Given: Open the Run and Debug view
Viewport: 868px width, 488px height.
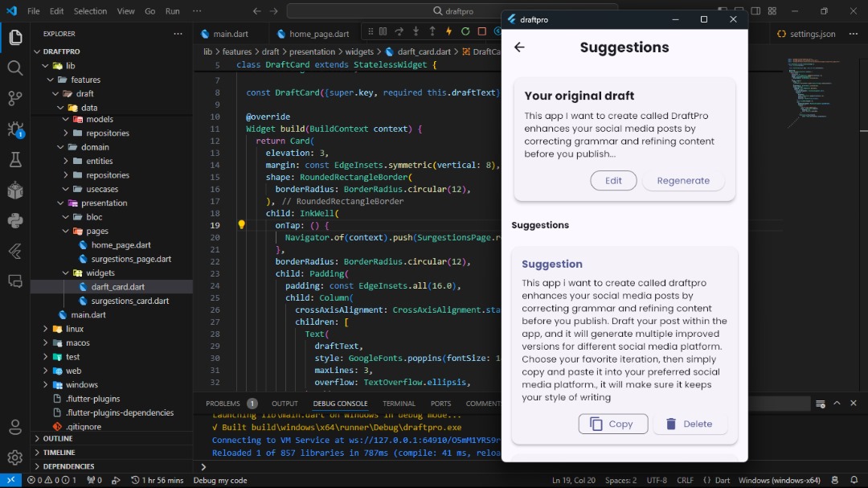Looking at the screenshot, I should (x=15, y=129).
